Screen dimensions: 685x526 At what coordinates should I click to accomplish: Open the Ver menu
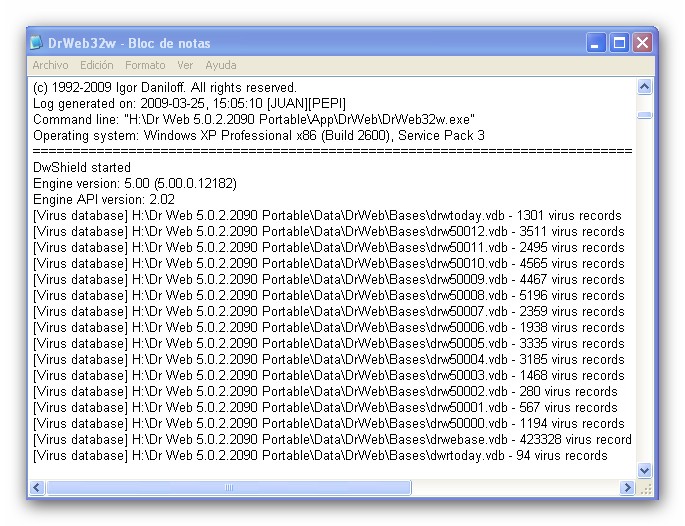coord(185,65)
